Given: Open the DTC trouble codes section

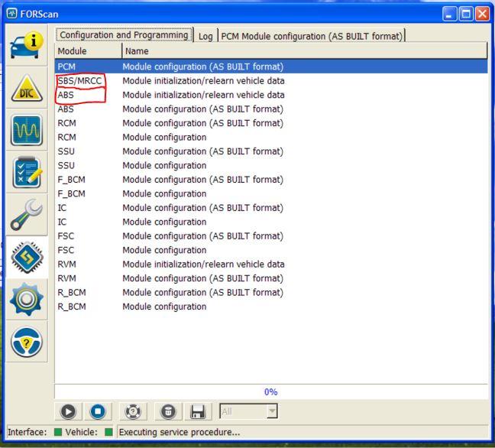Looking at the screenshot, I should coord(27,88).
